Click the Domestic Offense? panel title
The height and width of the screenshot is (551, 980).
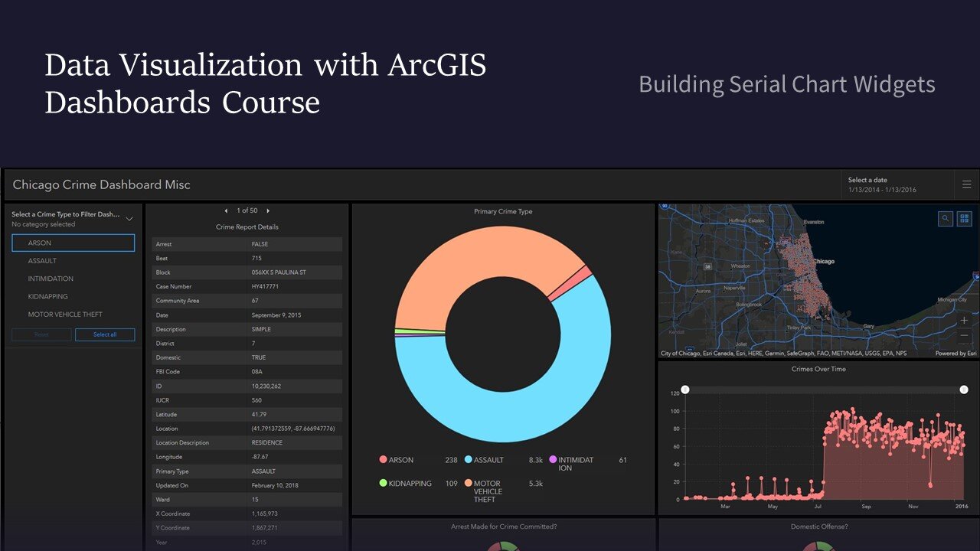click(819, 527)
